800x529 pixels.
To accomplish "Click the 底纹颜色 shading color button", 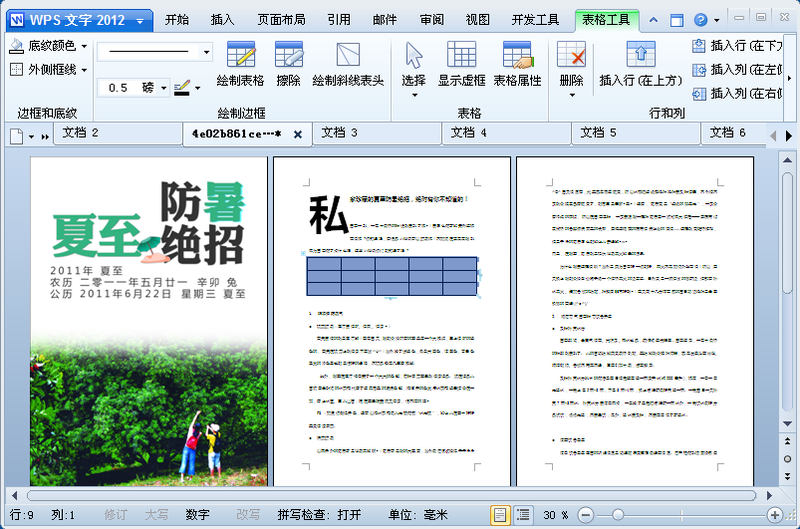I will pyautogui.click(x=43, y=46).
